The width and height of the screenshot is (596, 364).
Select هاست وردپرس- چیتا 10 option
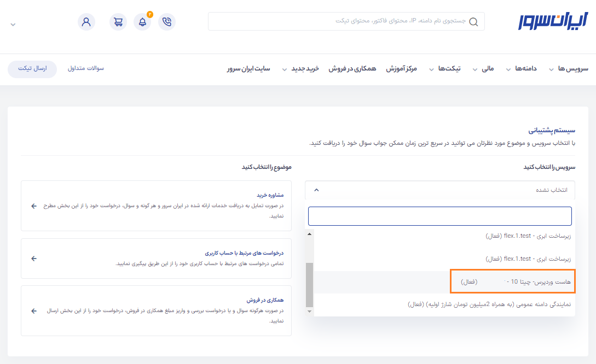pos(512,282)
